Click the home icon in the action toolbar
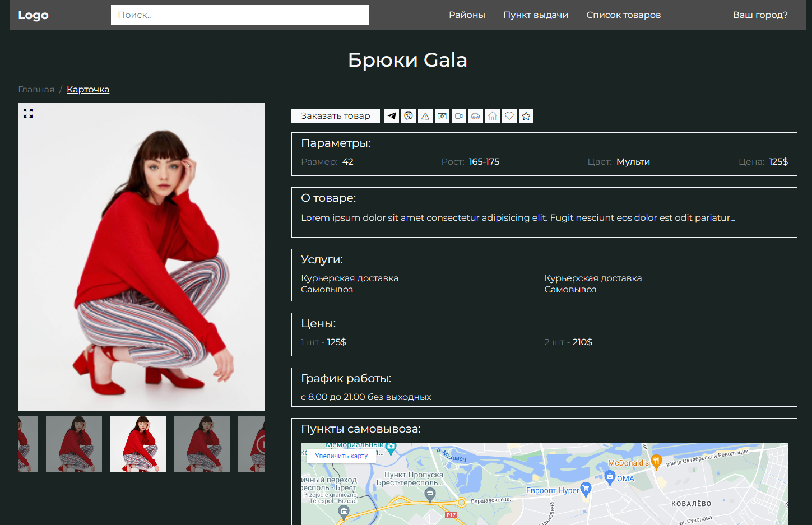Image resolution: width=812 pixels, height=525 pixels. click(492, 116)
